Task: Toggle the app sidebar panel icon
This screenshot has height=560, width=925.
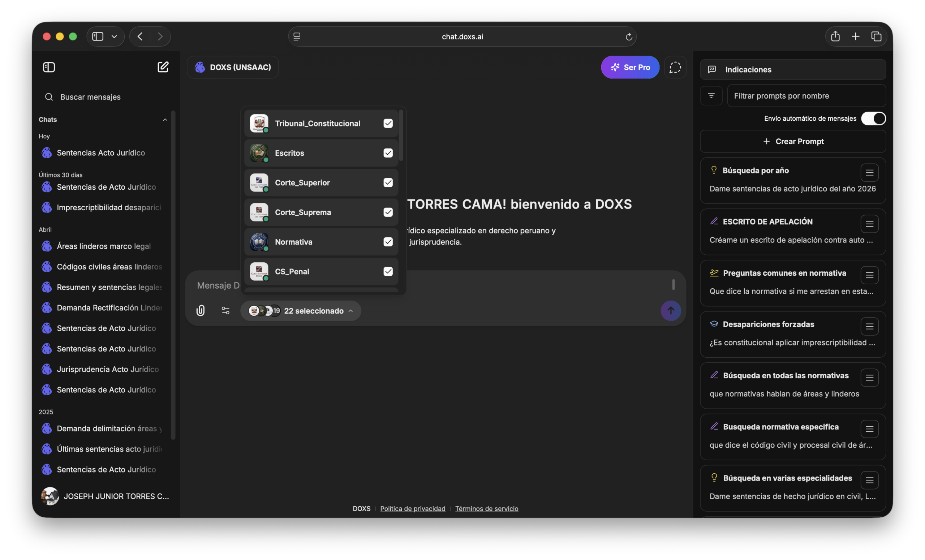Action: [x=49, y=67]
